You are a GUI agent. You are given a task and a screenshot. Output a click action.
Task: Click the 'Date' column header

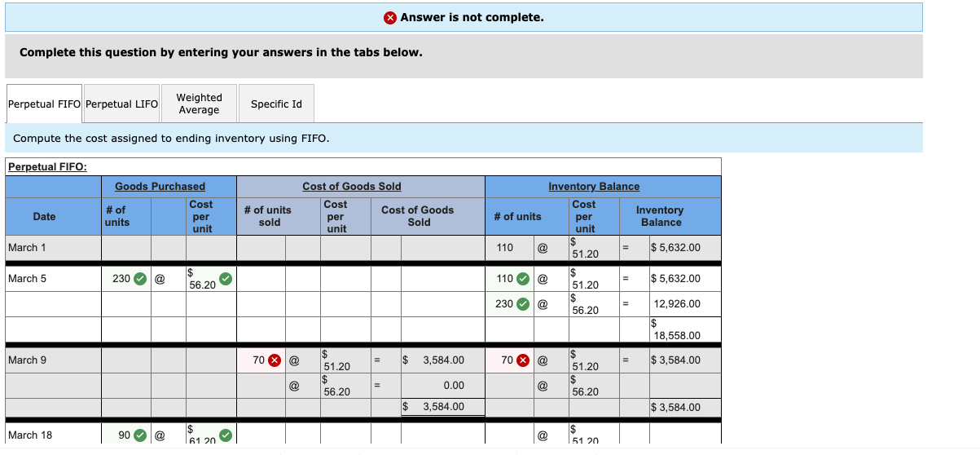[x=44, y=217]
